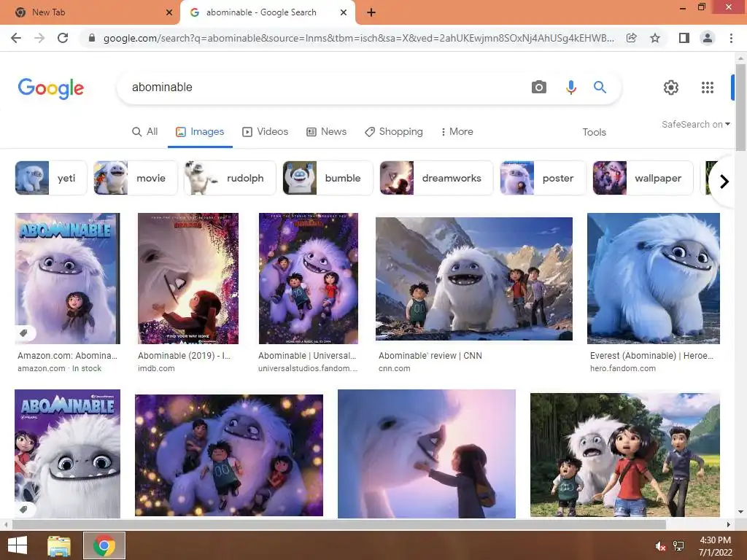Switch to the All results tab
This screenshot has height=560, width=747.
(x=145, y=132)
